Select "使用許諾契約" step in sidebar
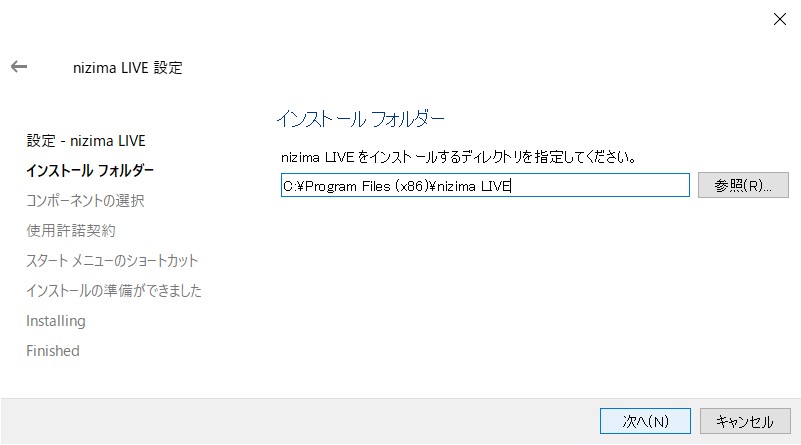 pos(71,230)
